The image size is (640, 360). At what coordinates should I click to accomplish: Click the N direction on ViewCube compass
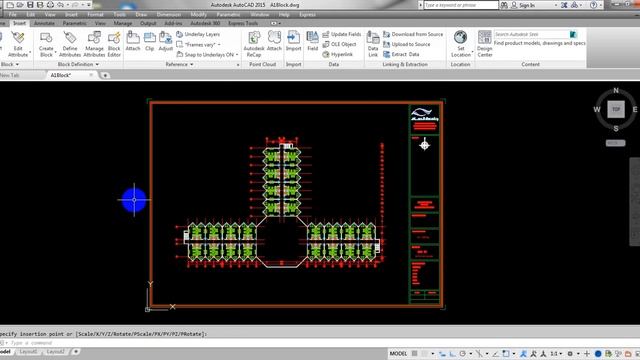click(616, 90)
